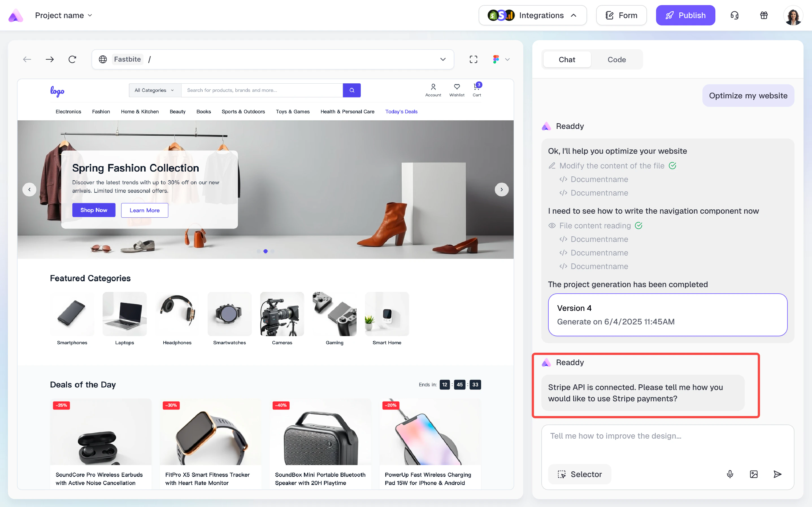812x507 pixels.
Task: Click the fullscreen preview icon
Action: tap(473, 59)
